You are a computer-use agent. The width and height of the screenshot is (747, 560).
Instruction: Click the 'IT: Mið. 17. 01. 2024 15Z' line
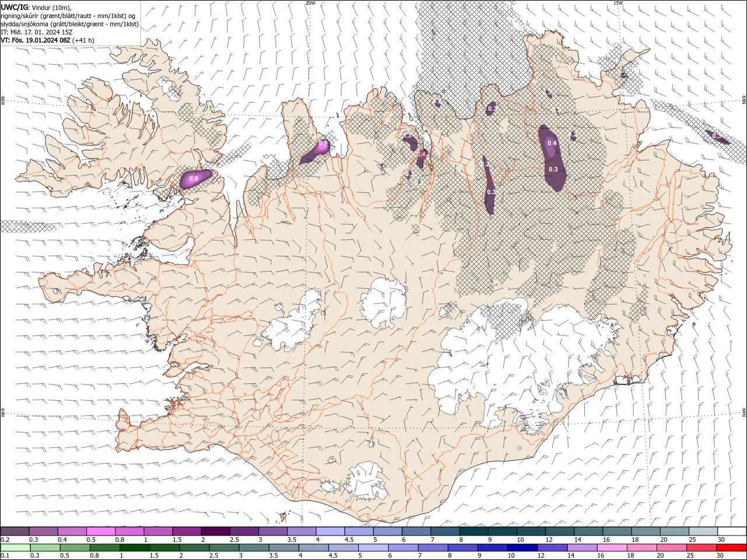click(x=37, y=32)
